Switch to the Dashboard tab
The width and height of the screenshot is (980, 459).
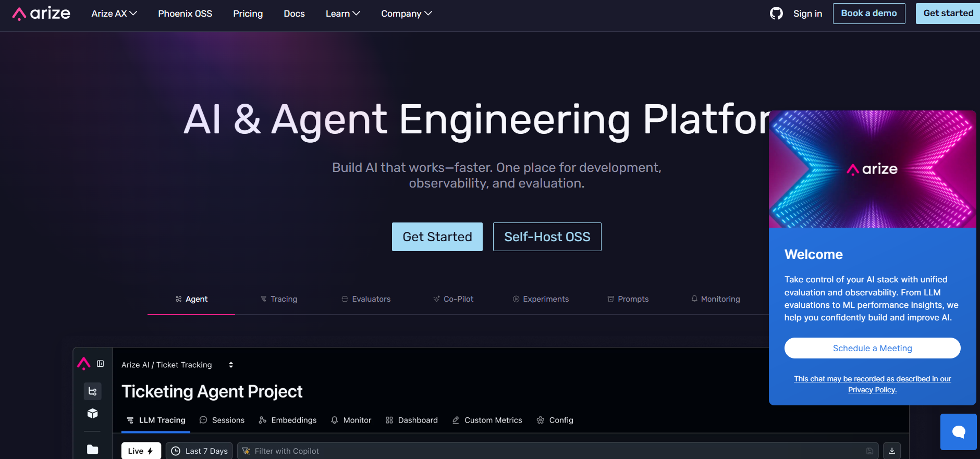[x=412, y=420]
